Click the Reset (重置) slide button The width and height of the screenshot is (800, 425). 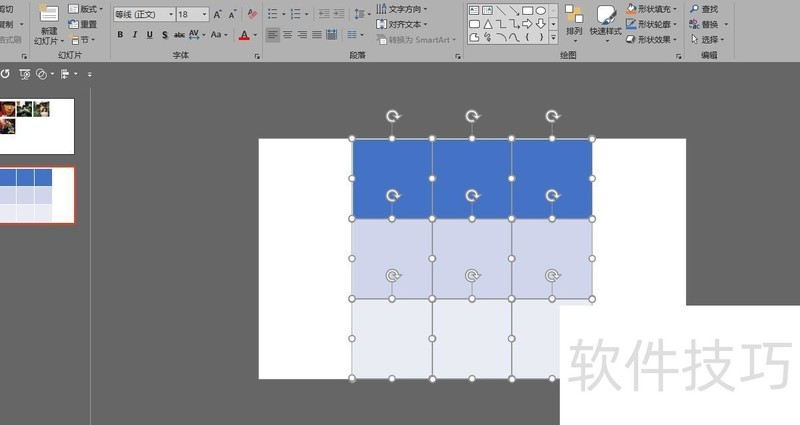click(x=84, y=24)
